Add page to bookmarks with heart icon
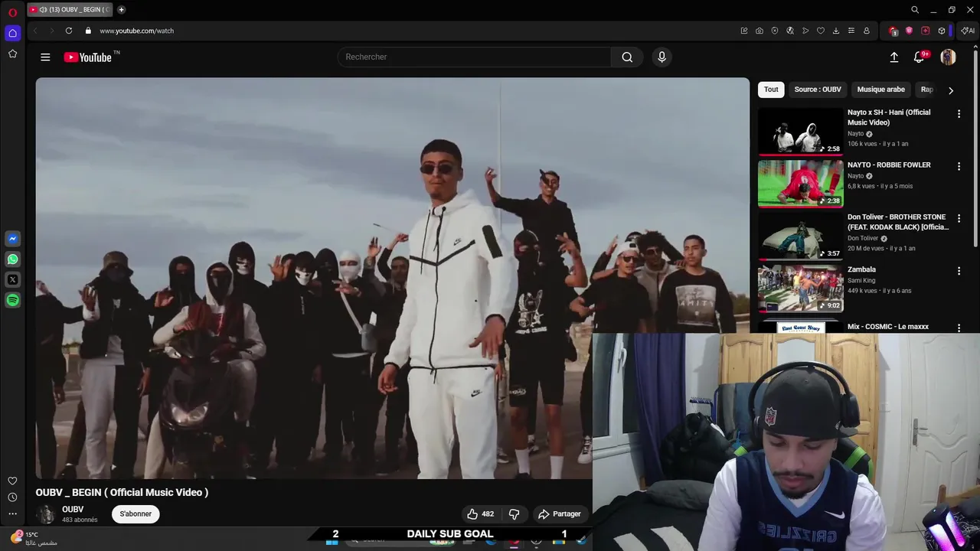The width and height of the screenshot is (980, 551). 820,31
